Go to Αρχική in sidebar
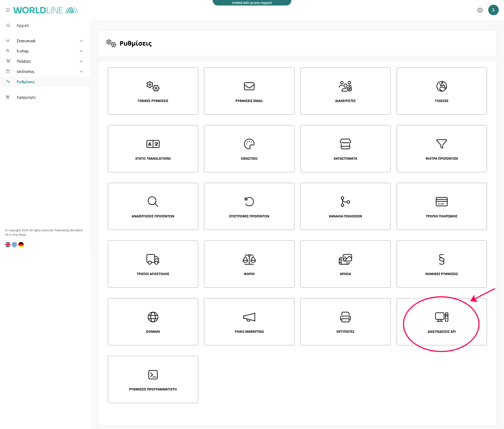This screenshot has height=429, width=504. [x=23, y=25]
